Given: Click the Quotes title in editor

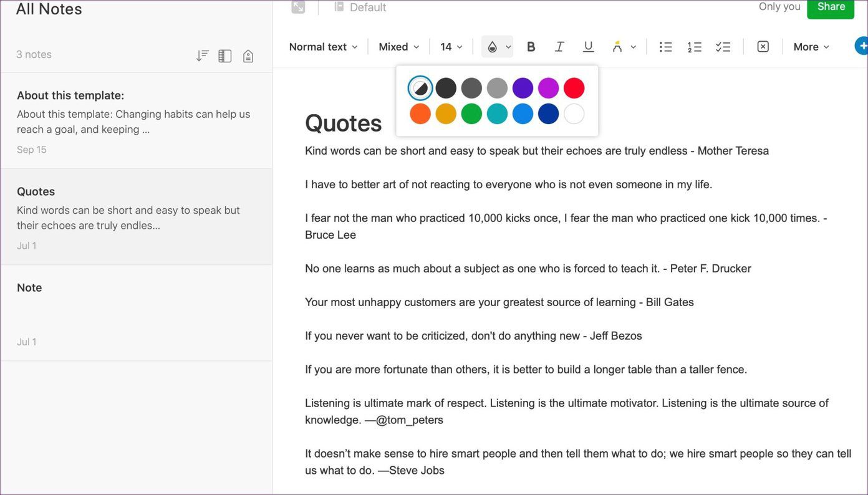Looking at the screenshot, I should (x=343, y=123).
